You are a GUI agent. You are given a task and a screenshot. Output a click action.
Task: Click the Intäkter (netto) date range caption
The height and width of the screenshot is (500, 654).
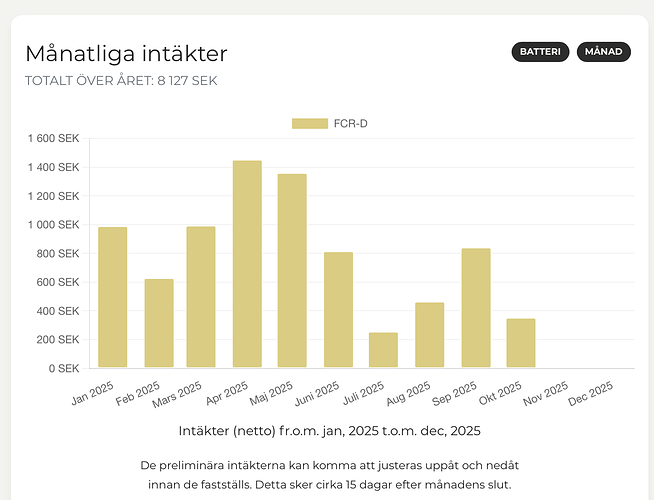pyautogui.click(x=329, y=431)
